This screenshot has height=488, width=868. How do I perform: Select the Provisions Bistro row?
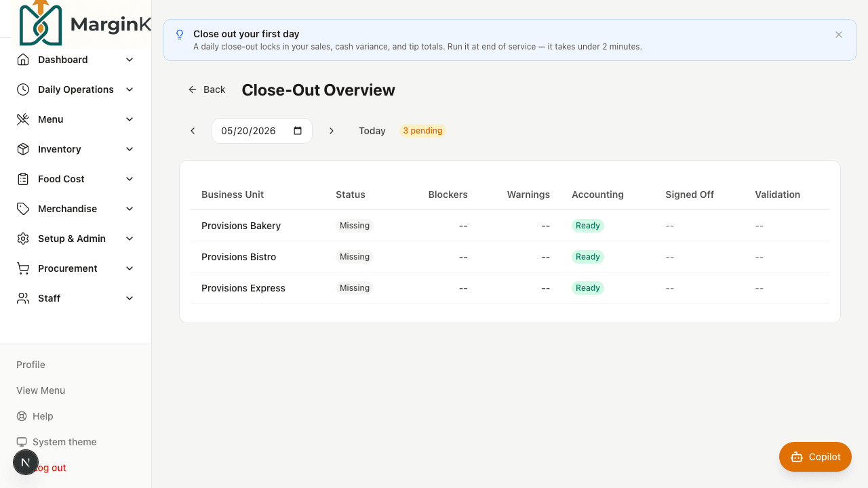click(x=510, y=257)
